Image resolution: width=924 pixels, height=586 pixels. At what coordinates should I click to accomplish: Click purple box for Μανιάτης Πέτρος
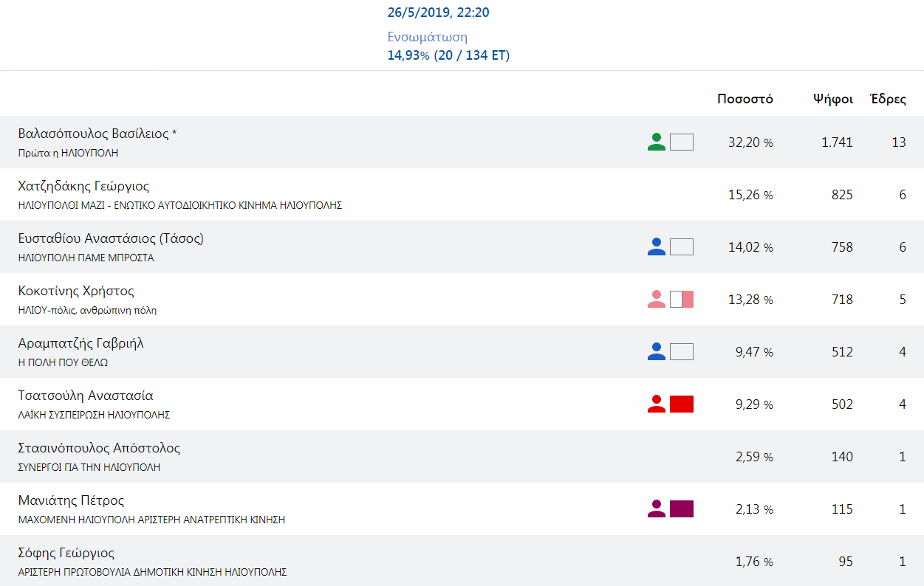click(x=682, y=509)
